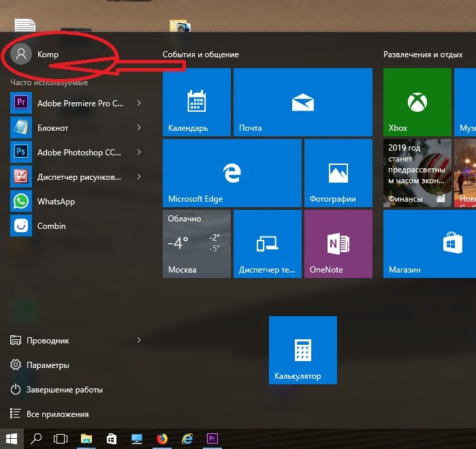
Task: Expand Диспетчер рисунков jump list arrow
Action: pos(139,176)
